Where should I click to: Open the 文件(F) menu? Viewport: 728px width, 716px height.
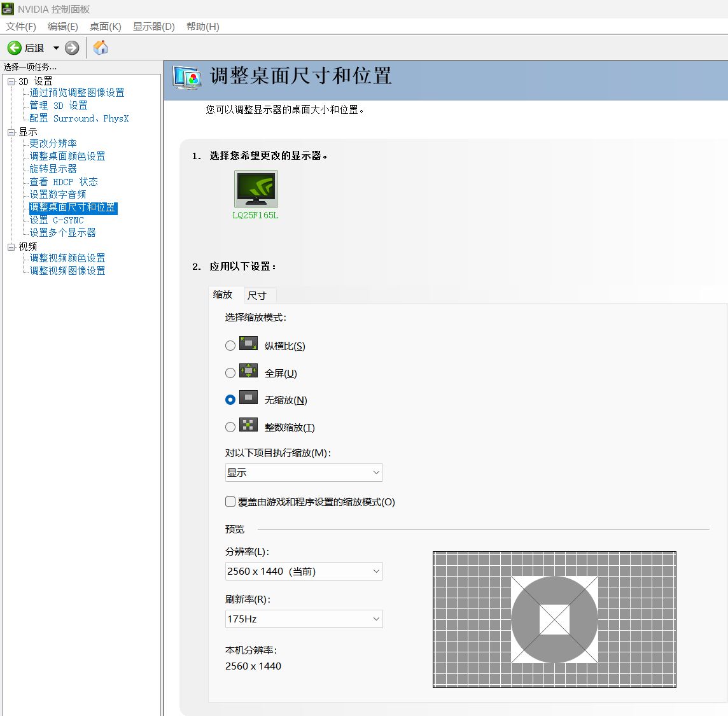point(21,27)
